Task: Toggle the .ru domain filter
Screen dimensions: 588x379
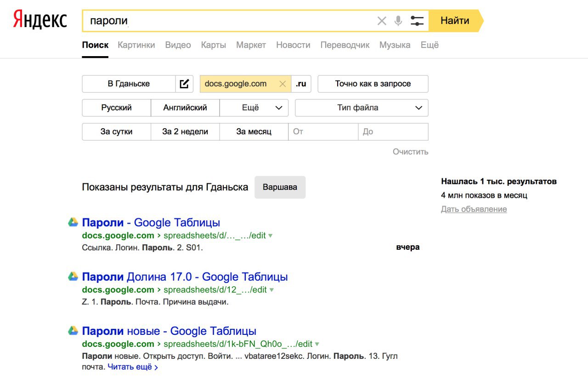Action: coord(301,84)
